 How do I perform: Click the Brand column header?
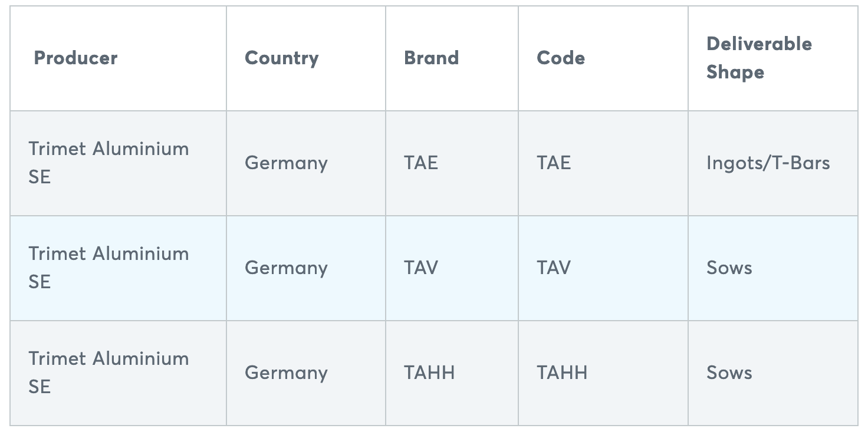point(431,58)
